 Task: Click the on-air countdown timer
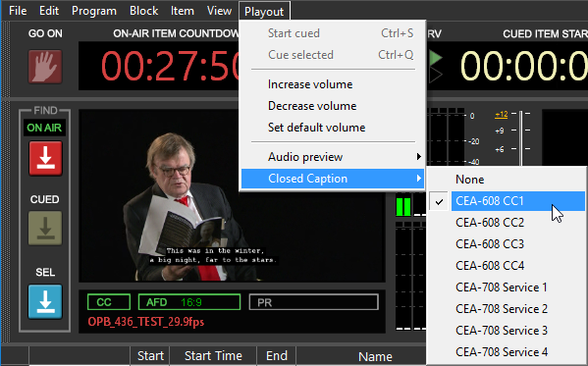159,66
